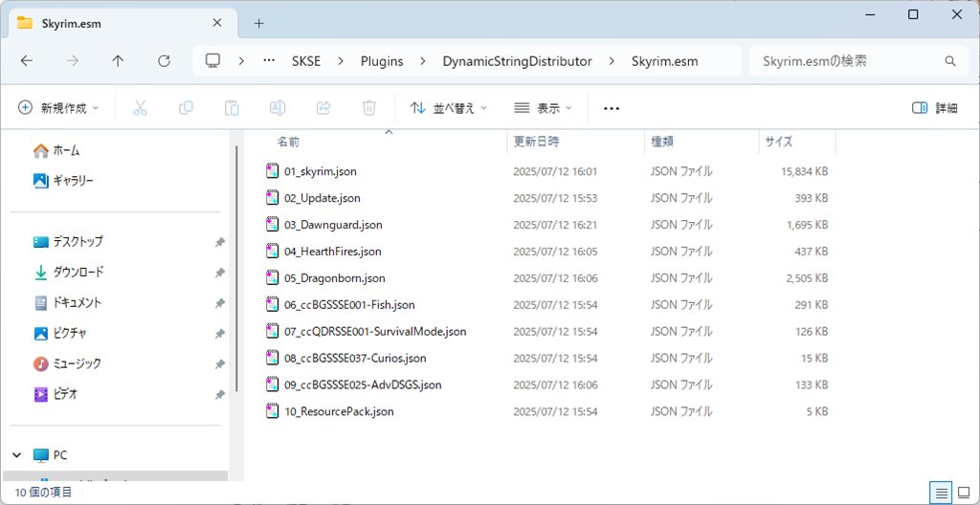The height and width of the screenshot is (505, 980).
Task: Click the Rename icon in toolbar
Action: coord(278,108)
